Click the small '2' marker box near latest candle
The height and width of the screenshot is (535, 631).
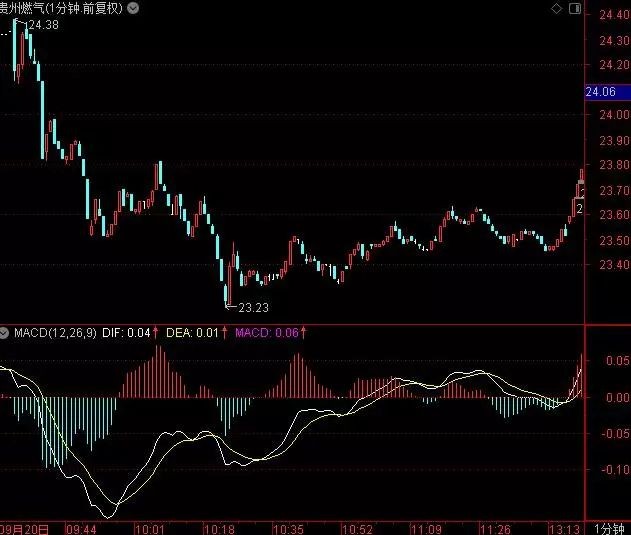(579, 208)
